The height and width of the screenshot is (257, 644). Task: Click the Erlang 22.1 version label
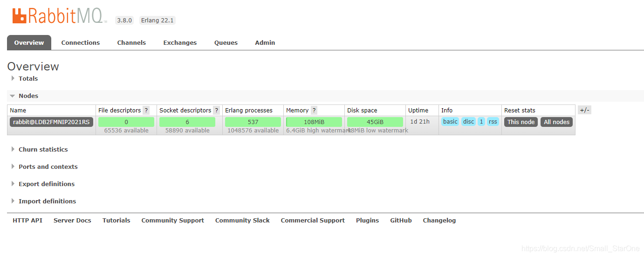click(158, 20)
